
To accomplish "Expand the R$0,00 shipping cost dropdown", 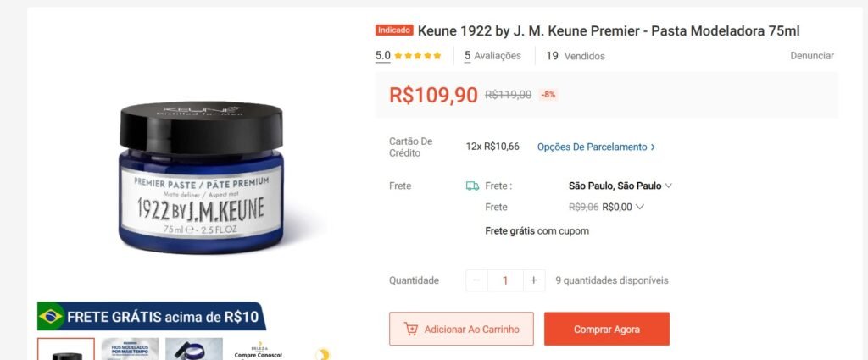I will coord(623,207).
